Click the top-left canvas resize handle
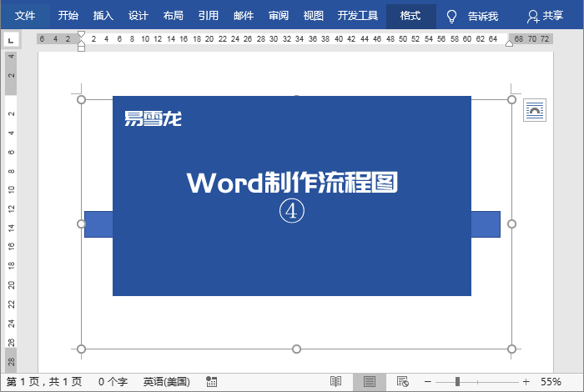584x392 pixels. coord(81,100)
